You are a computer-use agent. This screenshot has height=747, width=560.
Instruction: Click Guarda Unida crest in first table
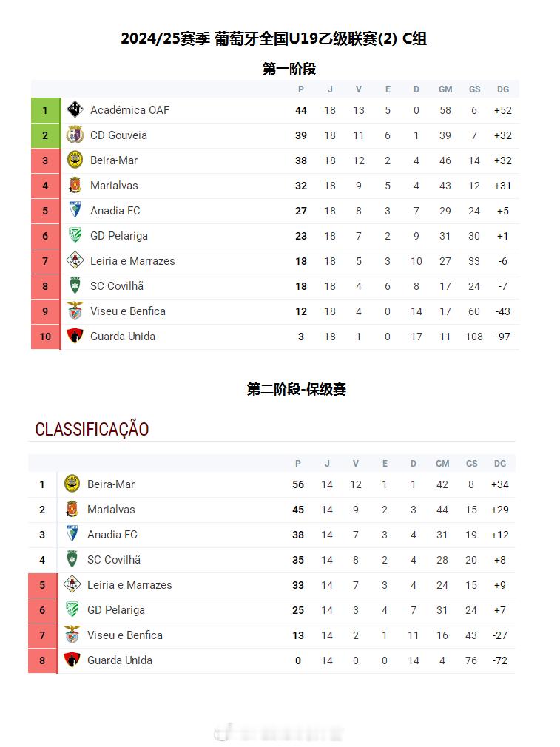75,336
